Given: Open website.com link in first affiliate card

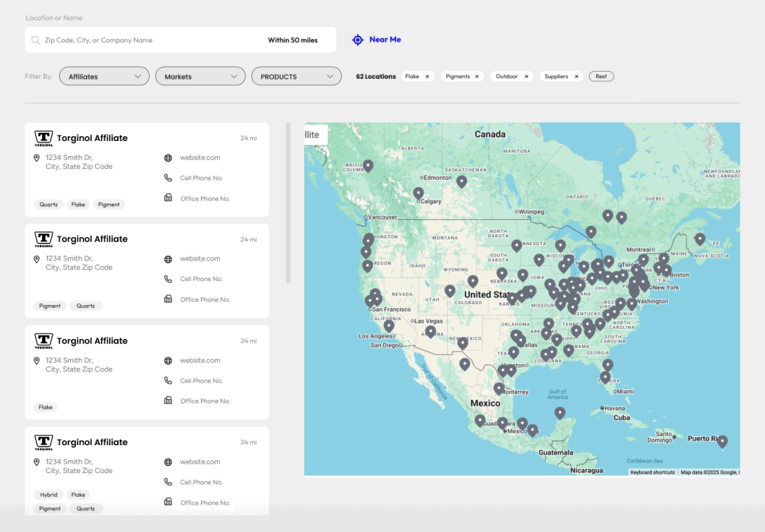Looking at the screenshot, I should pyautogui.click(x=200, y=158).
